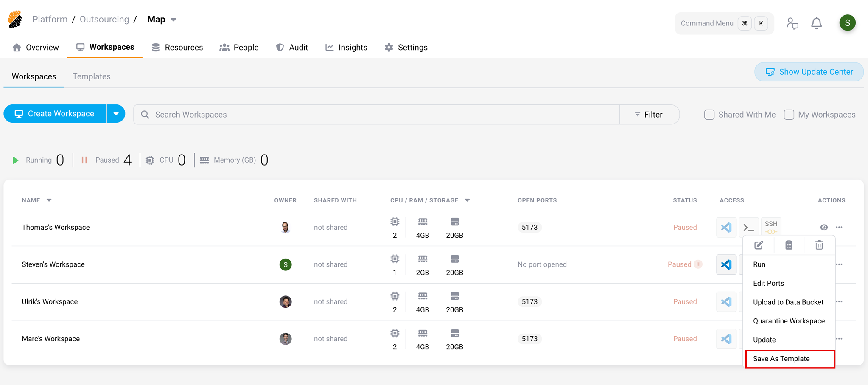This screenshot has height=385, width=868.
Task: Check the My Workspaces checkbox
Action: [789, 115]
